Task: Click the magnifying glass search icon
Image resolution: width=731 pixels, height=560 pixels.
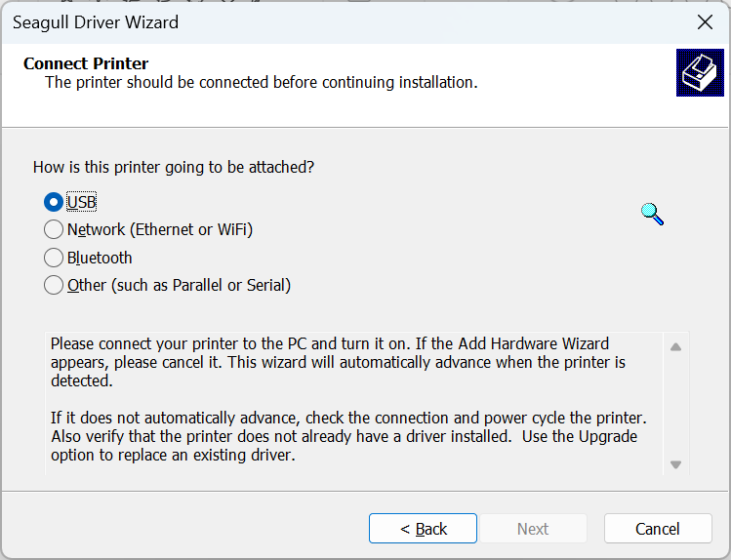Action: point(652,214)
